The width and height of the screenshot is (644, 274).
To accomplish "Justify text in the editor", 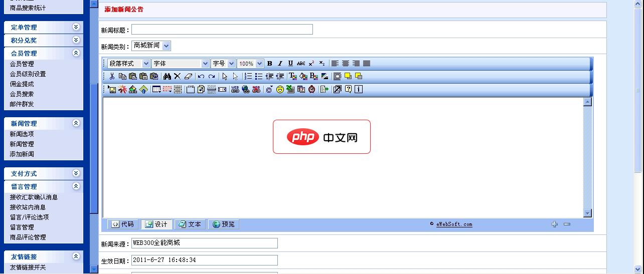I will (x=367, y=64).
